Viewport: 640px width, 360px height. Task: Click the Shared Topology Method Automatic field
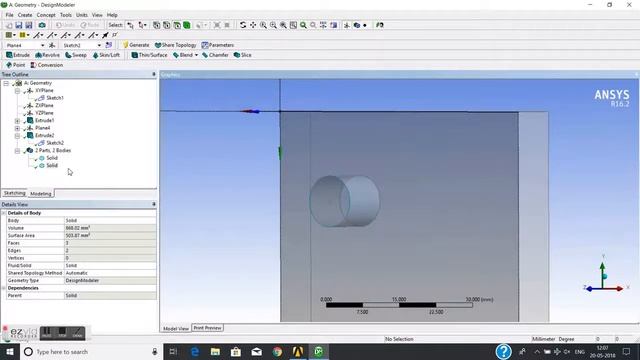pos(110,273)
